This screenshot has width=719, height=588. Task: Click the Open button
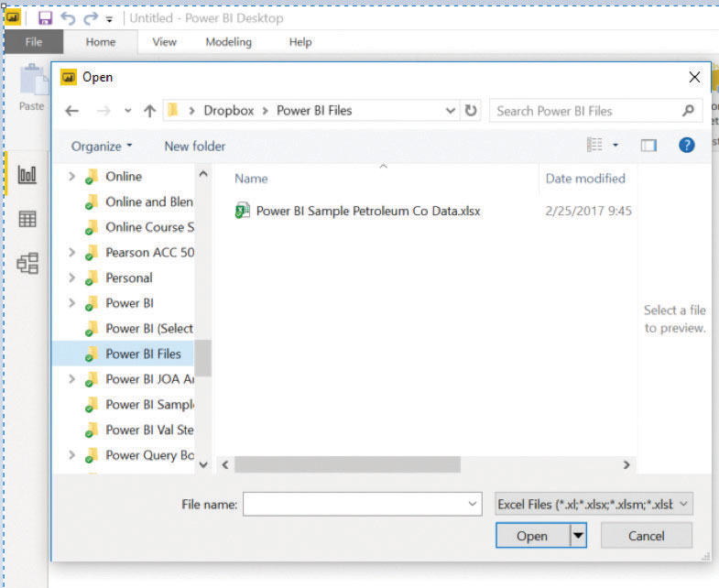[x=532, y=536]
